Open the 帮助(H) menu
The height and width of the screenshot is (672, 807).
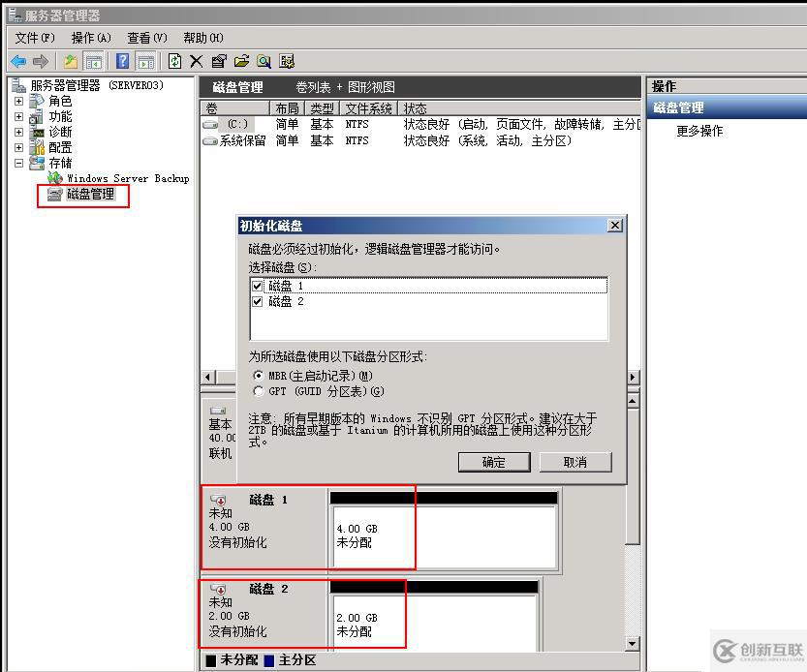click(203, 38)
